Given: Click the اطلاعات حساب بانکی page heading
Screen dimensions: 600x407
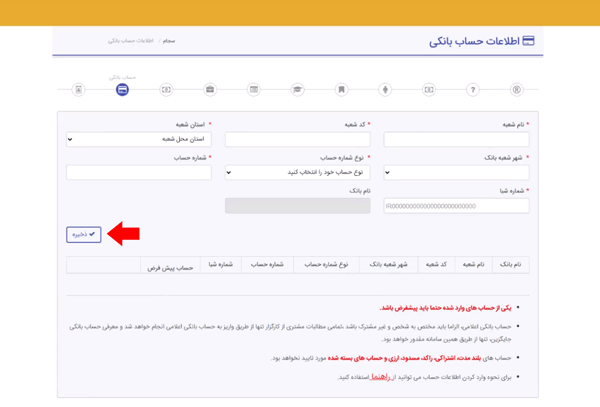Looking at the screenshot, I should pos(474,41).
